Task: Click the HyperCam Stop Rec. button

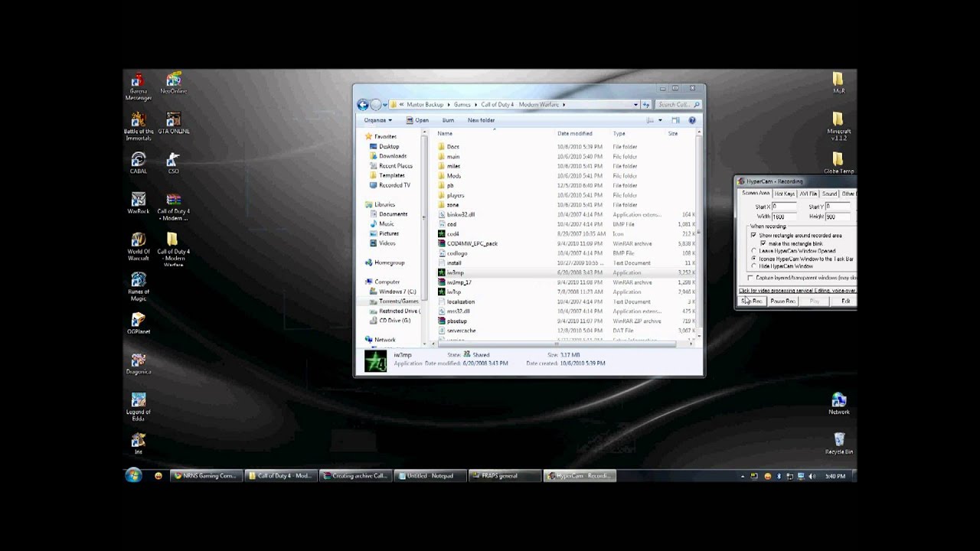Action: tap(751, 301)
